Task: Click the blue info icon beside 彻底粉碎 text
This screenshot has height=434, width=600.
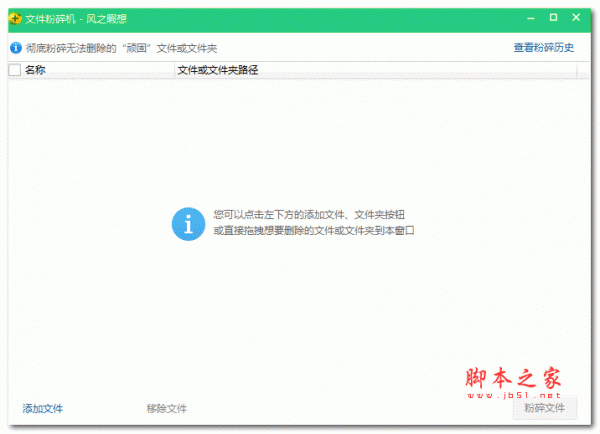Action: pyautogui.click(x=16, y=48)
